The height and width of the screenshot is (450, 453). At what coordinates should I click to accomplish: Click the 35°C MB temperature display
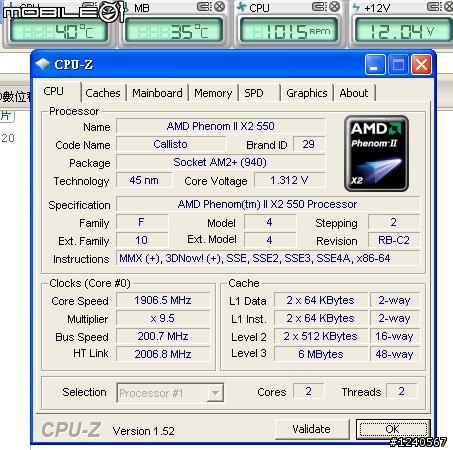[x=173, y=31]
